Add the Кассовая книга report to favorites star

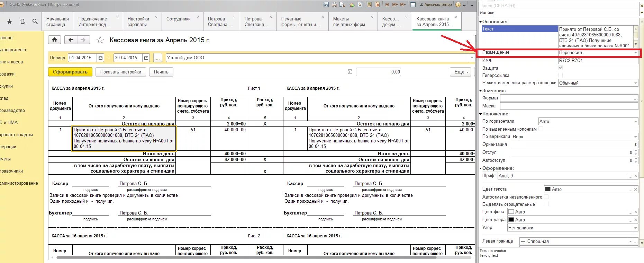(x=100, y=40)
